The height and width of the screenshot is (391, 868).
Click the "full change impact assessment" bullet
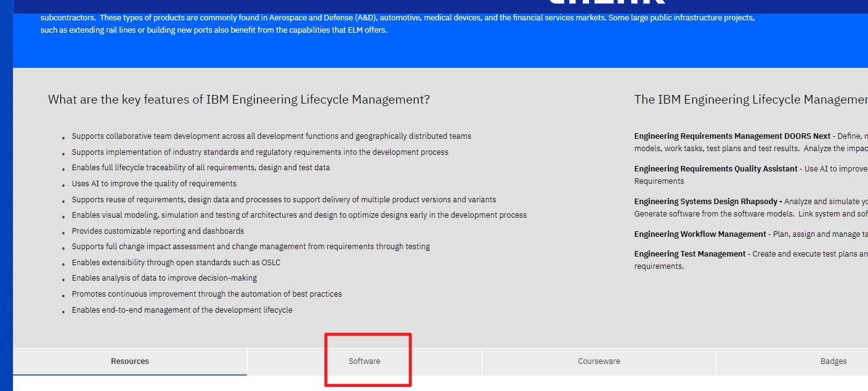tap(251, 247)
